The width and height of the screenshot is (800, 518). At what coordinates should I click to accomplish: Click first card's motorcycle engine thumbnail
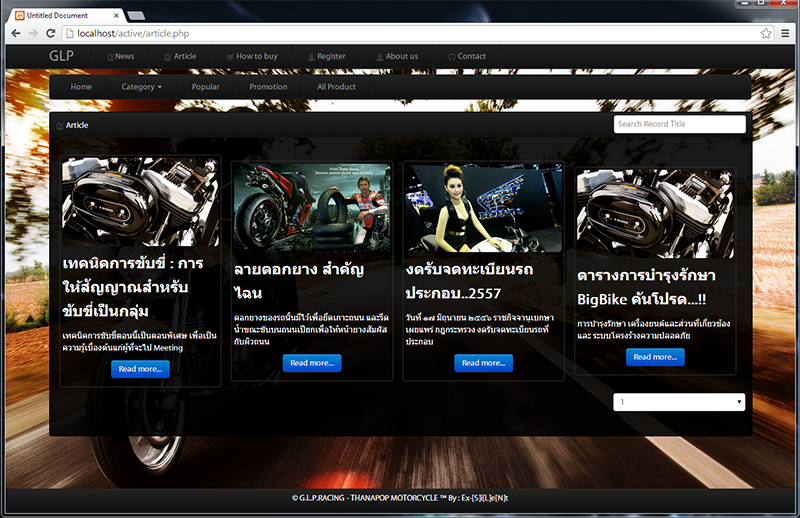pyautogui.click(x=140, y=202)
